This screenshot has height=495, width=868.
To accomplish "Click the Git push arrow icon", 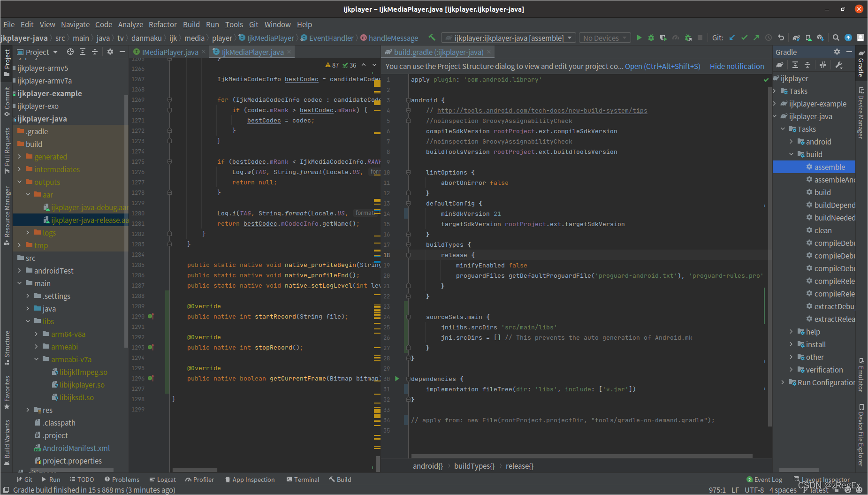I will click(756, 38).
